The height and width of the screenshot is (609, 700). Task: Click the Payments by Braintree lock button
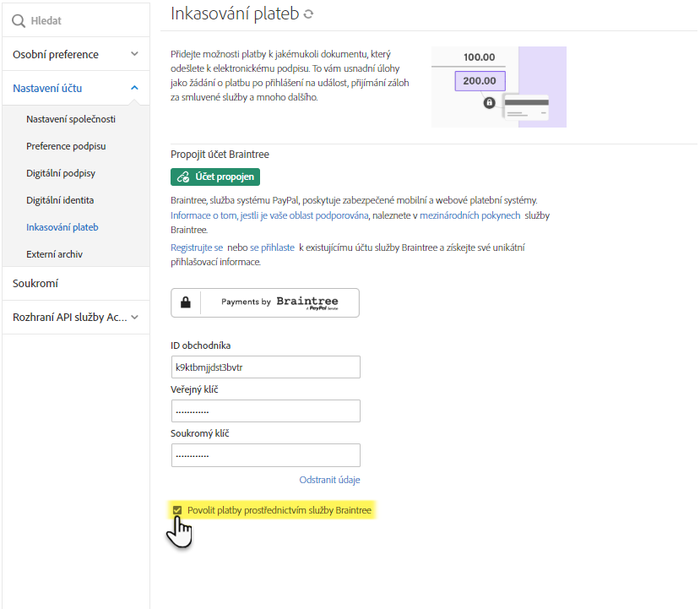264,302
